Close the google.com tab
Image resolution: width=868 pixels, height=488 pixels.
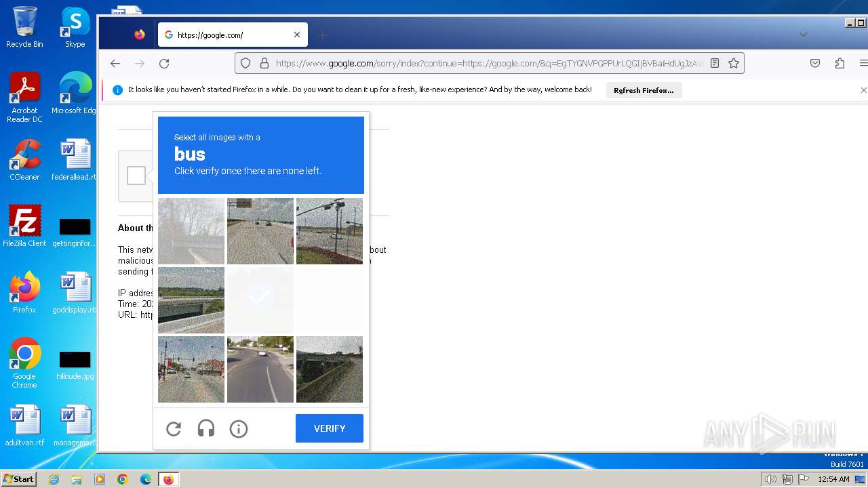297,35
